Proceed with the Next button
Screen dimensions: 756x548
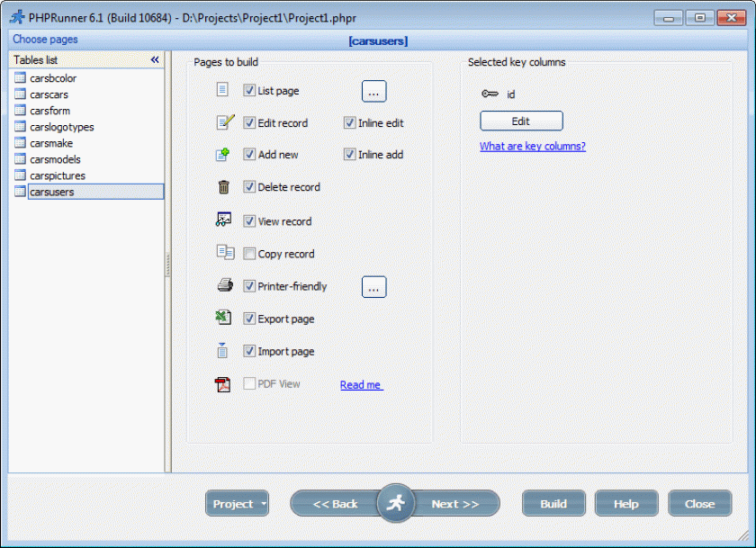(x=455, y=503)
